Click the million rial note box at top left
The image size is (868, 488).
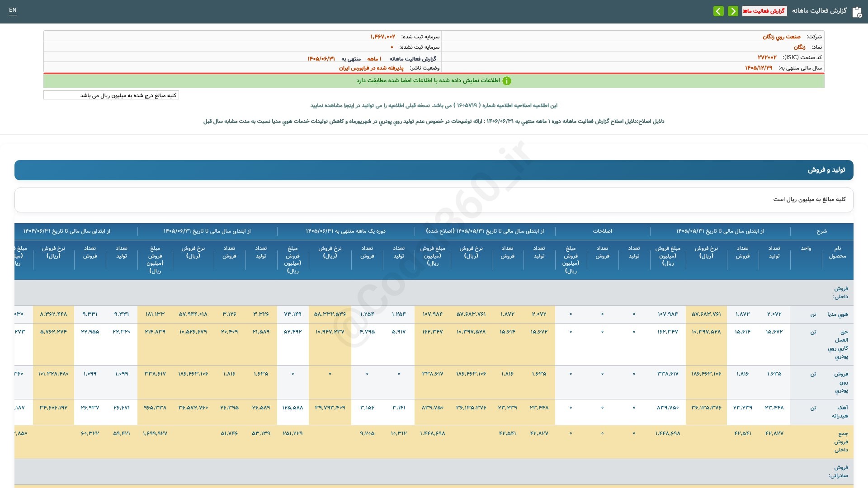pos(111,95)
